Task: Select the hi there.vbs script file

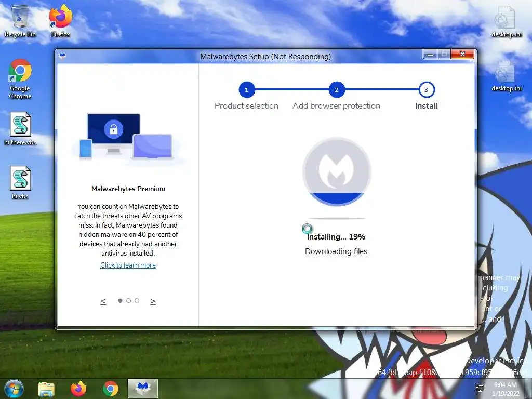Action: [x=20, y=129]
